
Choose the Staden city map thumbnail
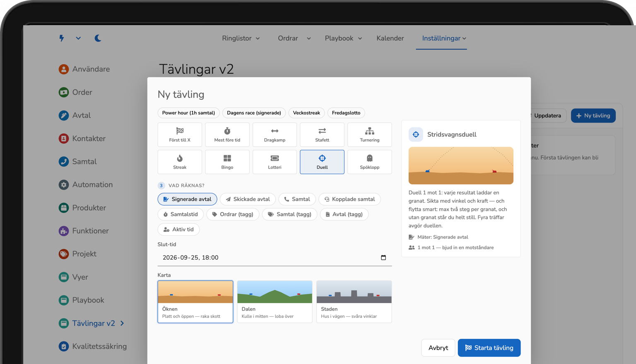pyautogui.click(x=354, y=301)
